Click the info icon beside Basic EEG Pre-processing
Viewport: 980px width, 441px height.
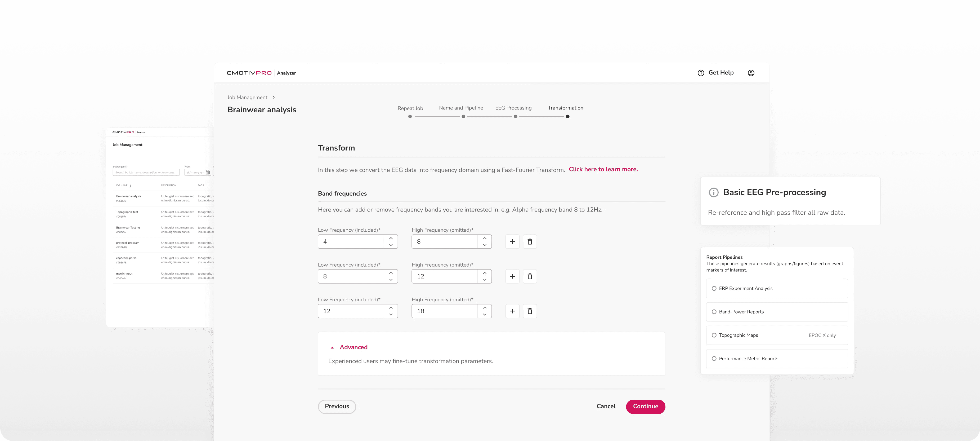(713, 192)
